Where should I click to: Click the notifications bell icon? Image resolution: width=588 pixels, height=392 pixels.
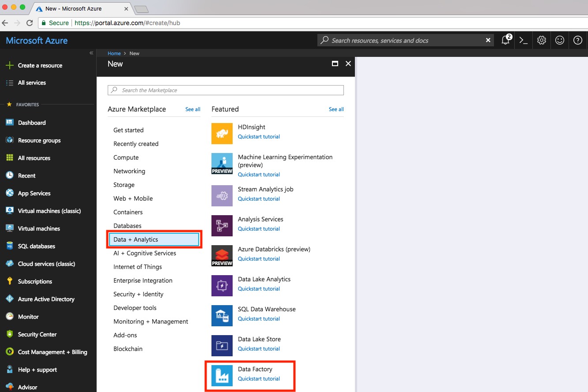pos(506,40)
